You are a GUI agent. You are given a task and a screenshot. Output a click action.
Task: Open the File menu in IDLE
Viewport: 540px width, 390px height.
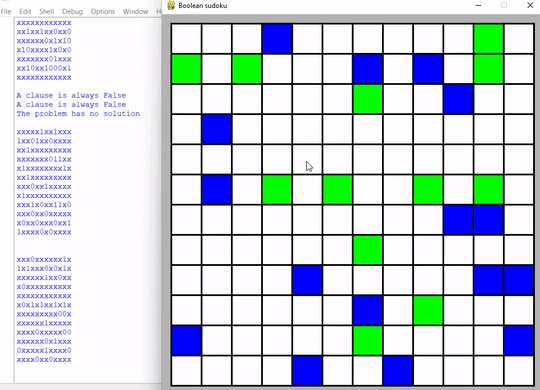(6, 11)
